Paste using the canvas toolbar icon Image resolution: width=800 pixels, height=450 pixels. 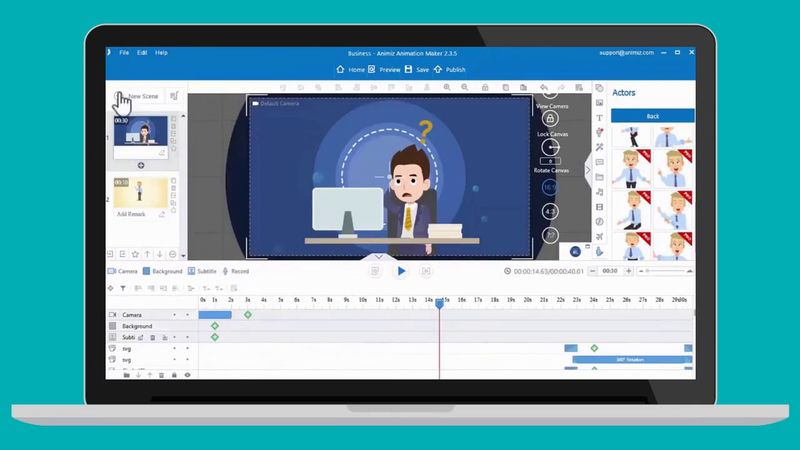(523, 87)
